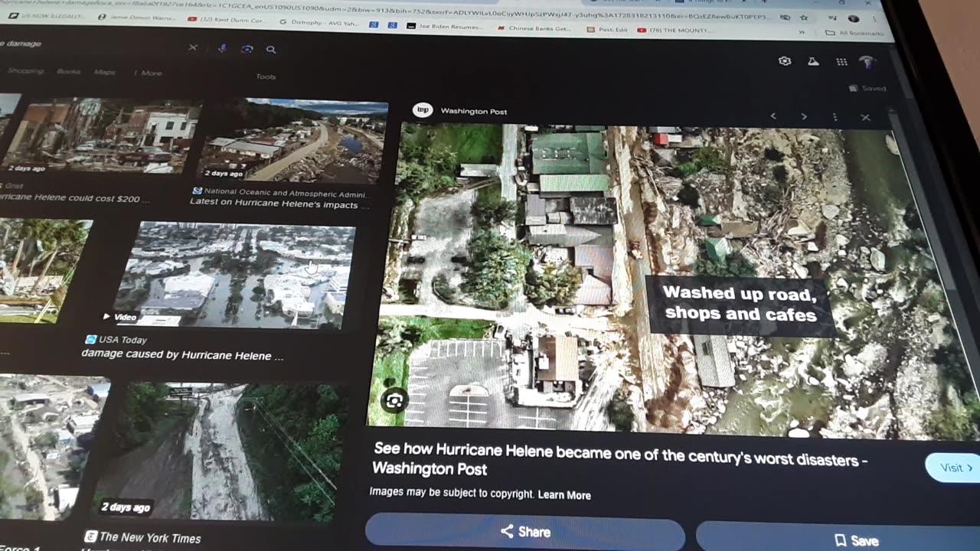Show previous image in the preview panel

(773, 116)
